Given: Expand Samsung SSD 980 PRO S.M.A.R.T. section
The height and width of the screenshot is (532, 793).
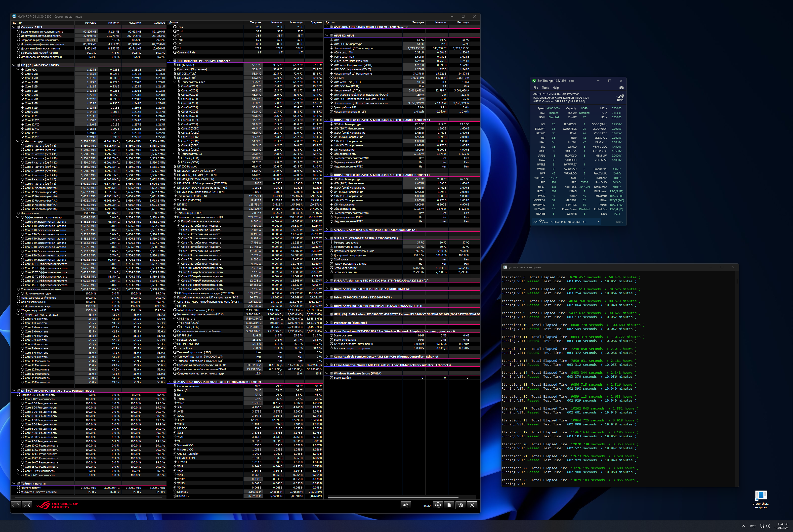Looking at the screenshot, I should tap(327, 230).
